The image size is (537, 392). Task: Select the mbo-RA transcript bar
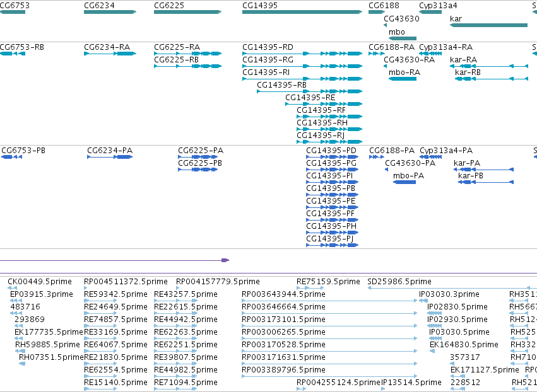coord(403,79)
